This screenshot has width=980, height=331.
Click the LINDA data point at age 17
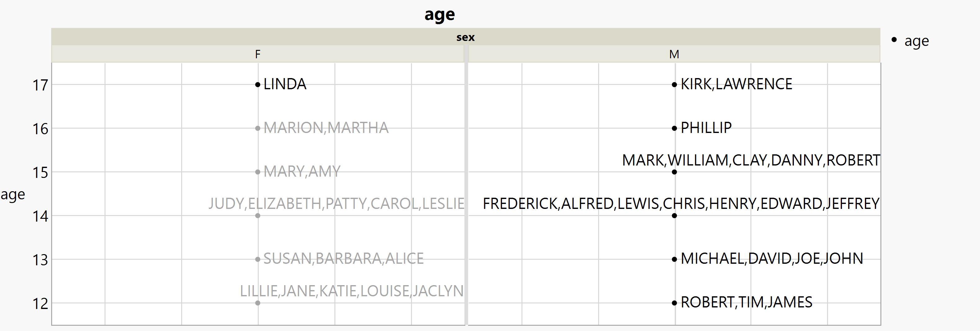coord(257,84)
